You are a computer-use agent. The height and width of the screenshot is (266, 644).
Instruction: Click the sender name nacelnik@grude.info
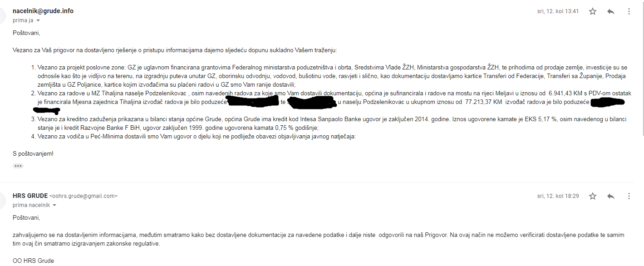[x=43, y=11]
